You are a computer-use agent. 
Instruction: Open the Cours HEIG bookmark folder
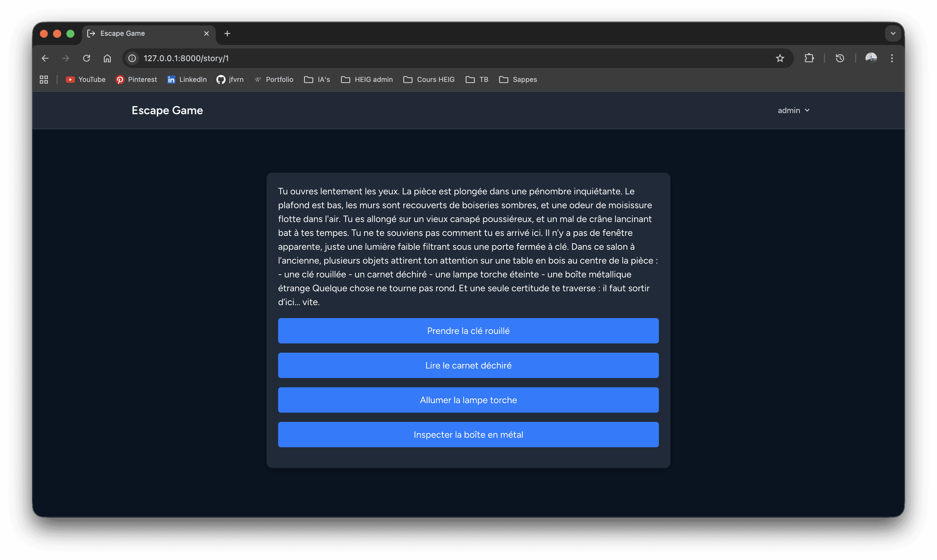click(x=429, y=79)
